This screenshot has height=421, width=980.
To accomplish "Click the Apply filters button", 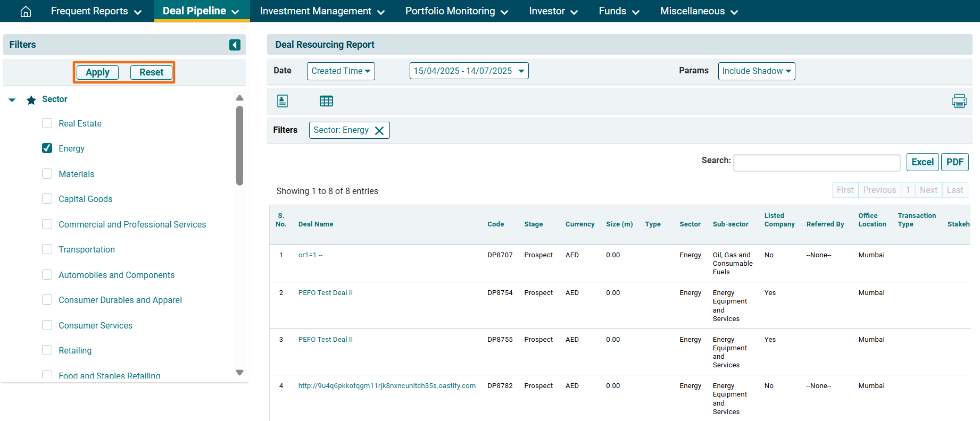I will 97,72.
